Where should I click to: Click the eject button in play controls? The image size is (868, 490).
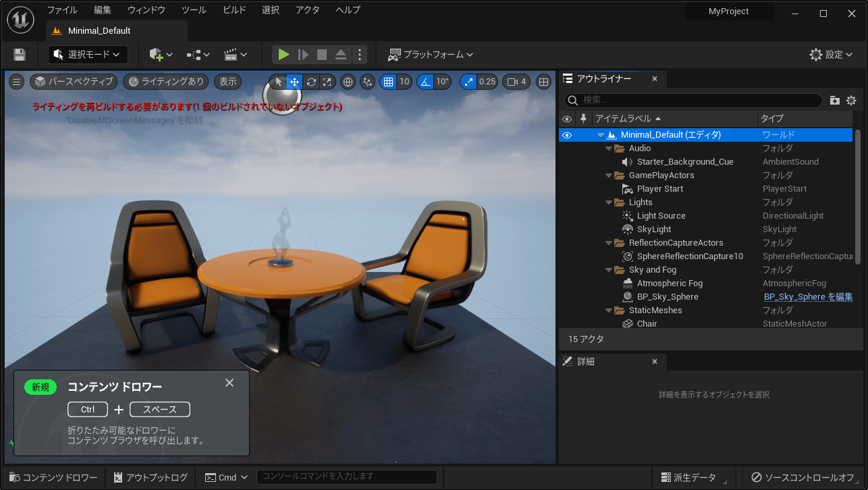[x=341, y=55]
